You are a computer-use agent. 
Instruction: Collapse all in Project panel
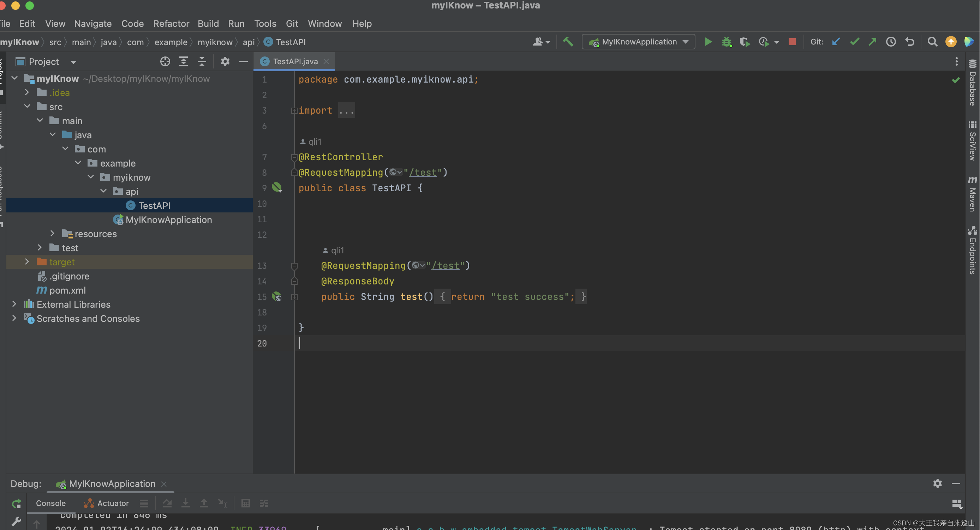pos(202,62)
